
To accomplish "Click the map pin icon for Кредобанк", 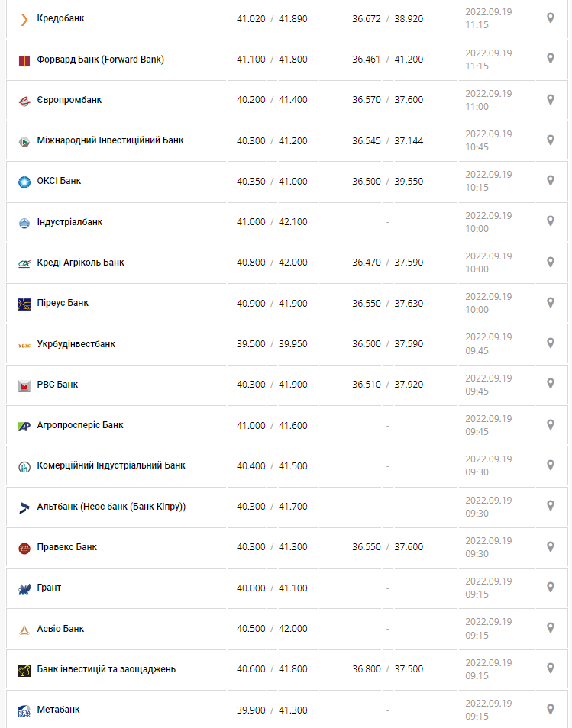I will (x=550, y=18).
